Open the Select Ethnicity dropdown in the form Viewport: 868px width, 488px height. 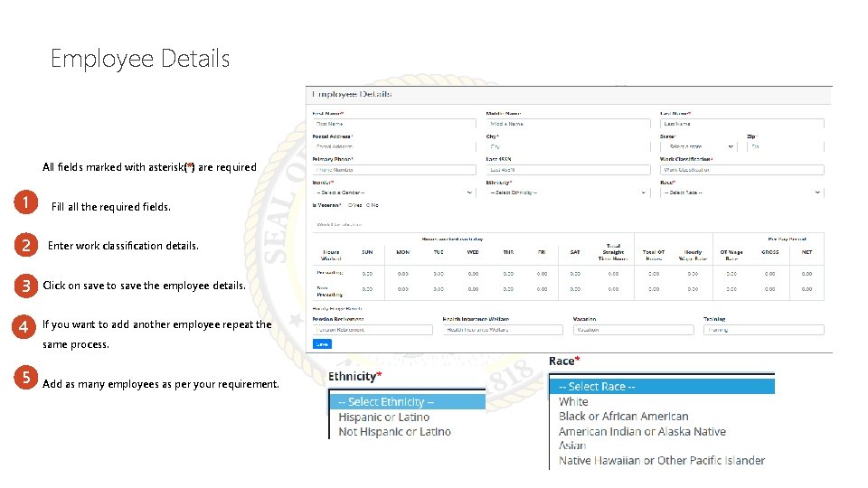(x=568, y=192)
